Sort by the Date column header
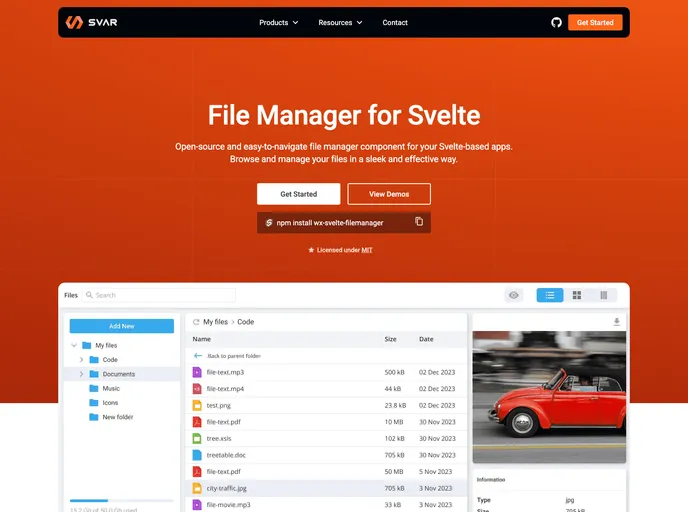This screenshot has width=688, height=512. tap(426, 339)
